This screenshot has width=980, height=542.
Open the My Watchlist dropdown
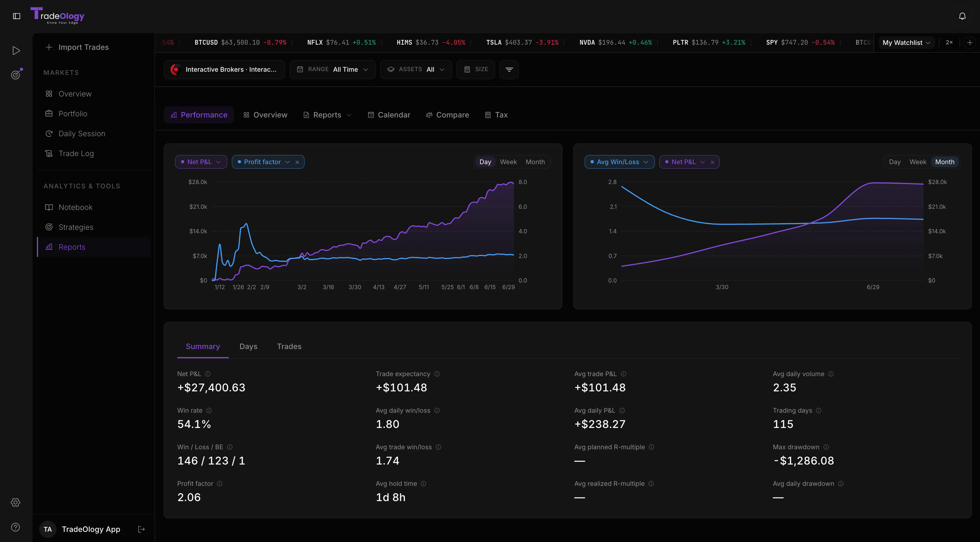906,43
